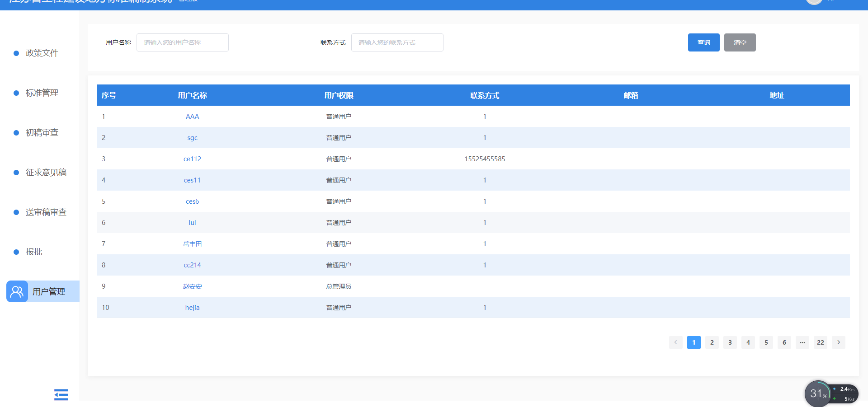This screenshot has height=407, width=868.
Task: Click the 序号 column header
Action: (109, 95)
